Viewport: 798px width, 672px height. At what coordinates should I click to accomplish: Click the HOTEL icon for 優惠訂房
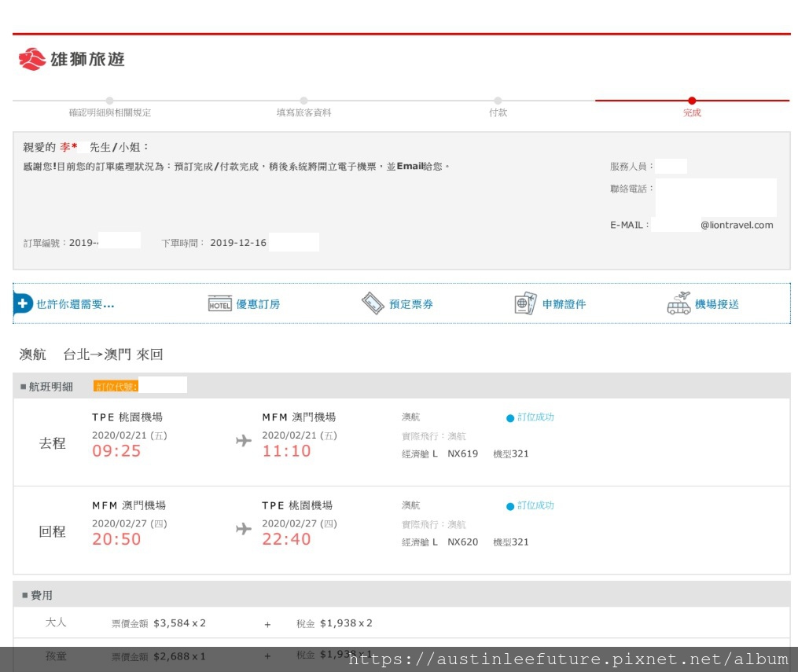220,303
